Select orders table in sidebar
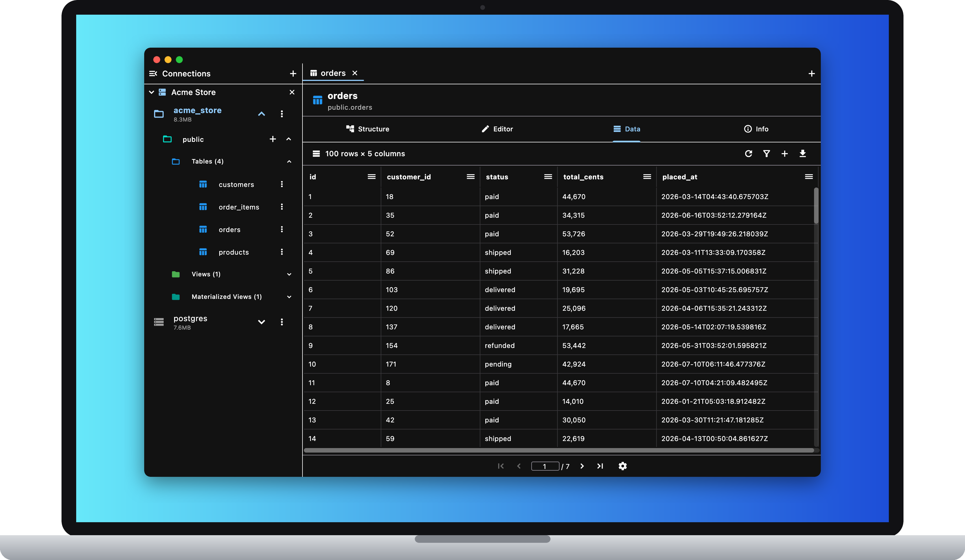Viewport: 965px width, 560px height. click(229, 230)
